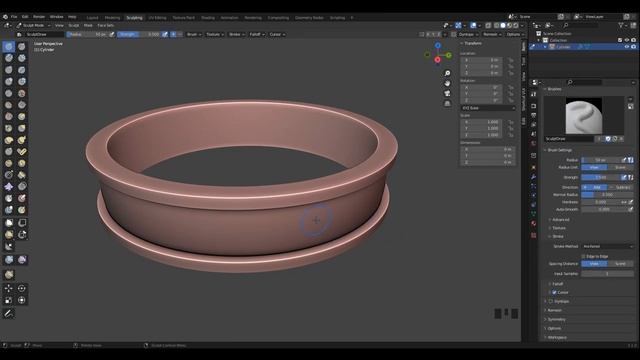The width and height of the screenshot is (640, 360).
Task: Set Spacing Distance to Scene
Action: coord(620,264)
